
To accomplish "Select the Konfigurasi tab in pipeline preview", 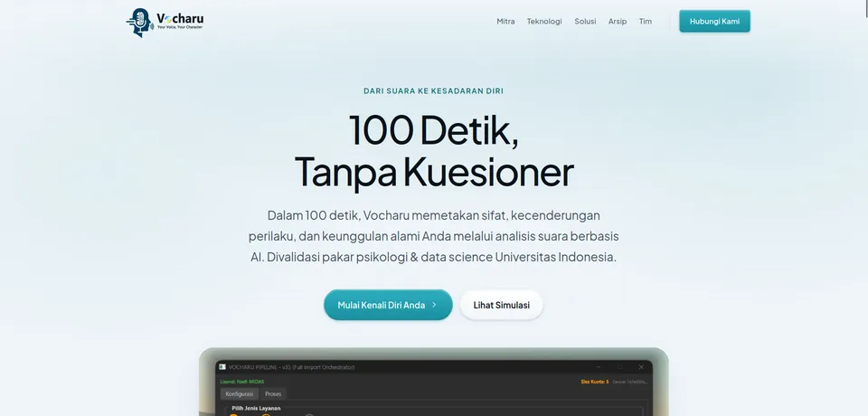I will [x=239, y=393].
